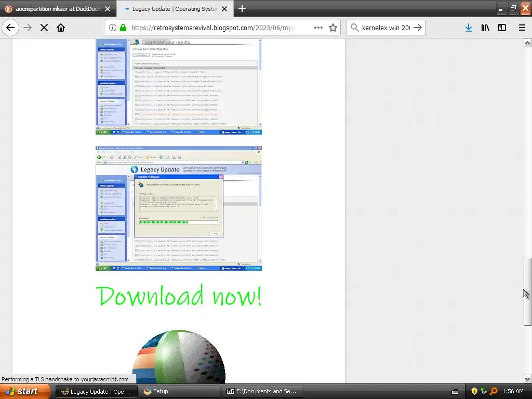Image resolution: width=532 pixels, height=399 pixels.
Task: Select the Legacy Update tab
Action: (x=175, y=9)
